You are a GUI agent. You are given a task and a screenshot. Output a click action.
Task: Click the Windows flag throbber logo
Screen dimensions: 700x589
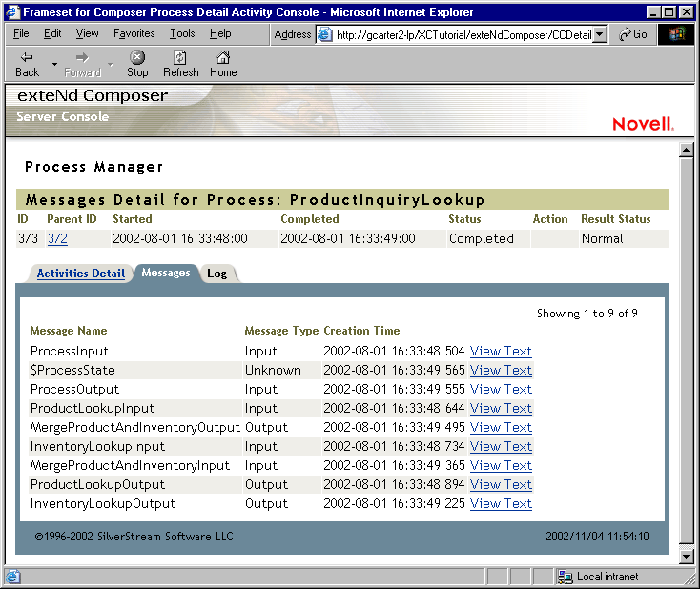click(676, 34)
